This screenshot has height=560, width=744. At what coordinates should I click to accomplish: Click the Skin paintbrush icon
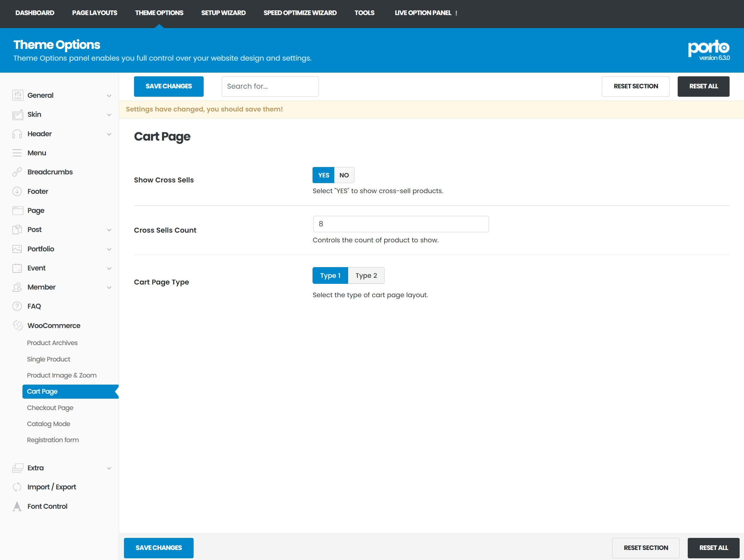tap(17, 114)
